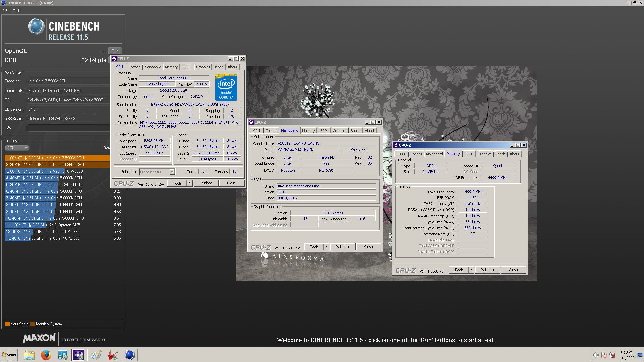This screenshot has width=644, height=362.
Task: Expand Tools dropdown arrow in CPU window
Action: tap(189, 183)
